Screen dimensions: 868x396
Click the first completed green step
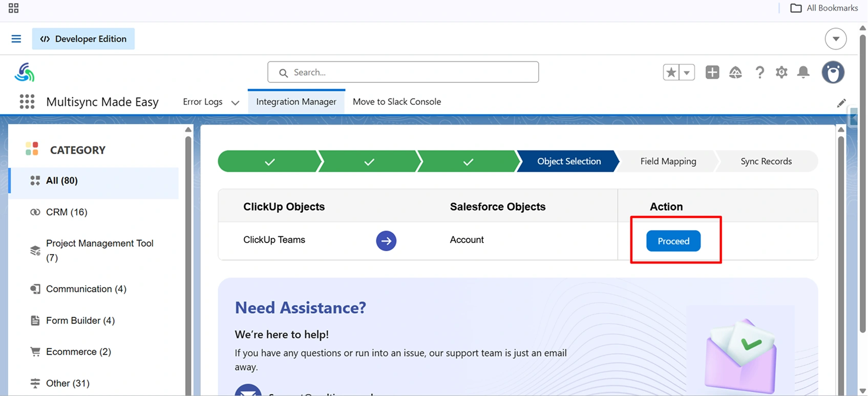(x=269, y=161)
